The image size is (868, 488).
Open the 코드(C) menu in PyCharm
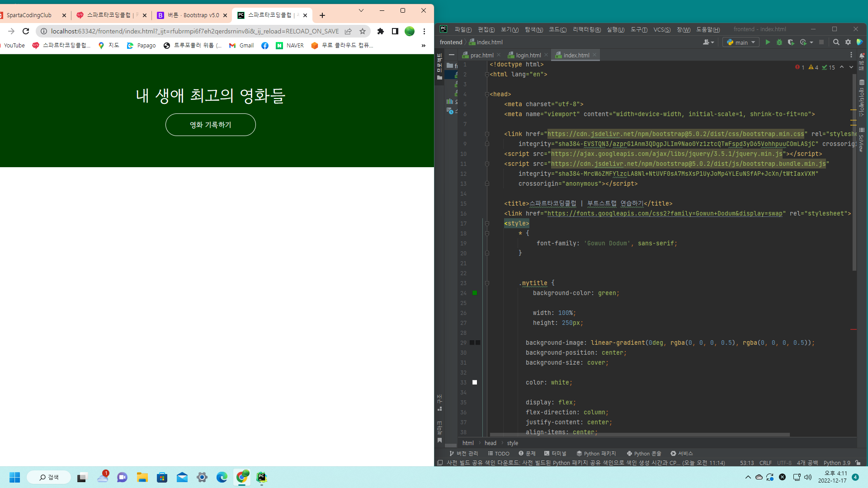[x=558, y=29]
